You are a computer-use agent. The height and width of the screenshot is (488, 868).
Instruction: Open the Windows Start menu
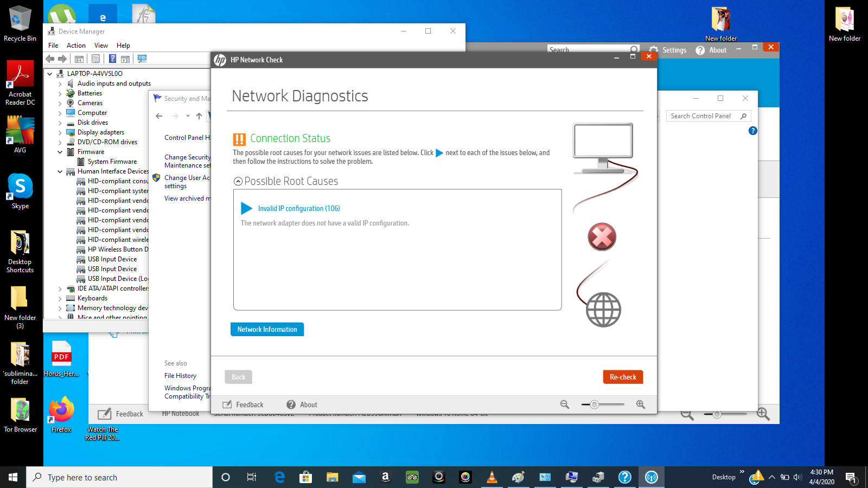(x=13, y=477)
